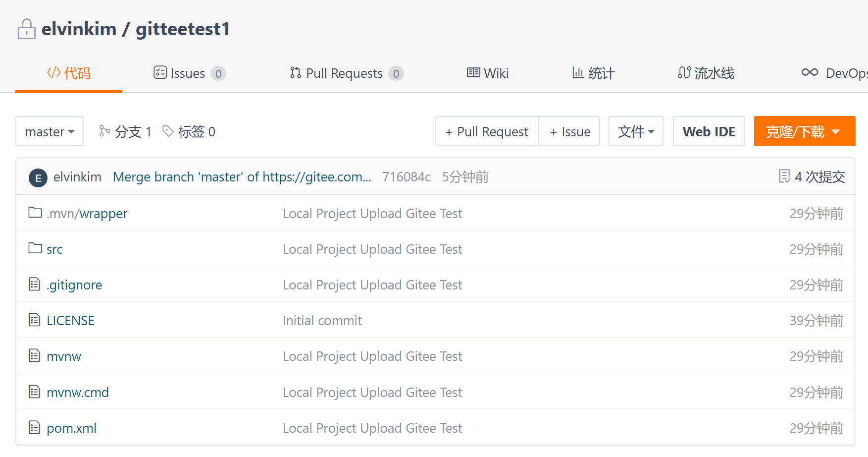Open the Wiki tab
This screenshot has height=457, width=868.
pyautogui.click(x=488, y=73)
